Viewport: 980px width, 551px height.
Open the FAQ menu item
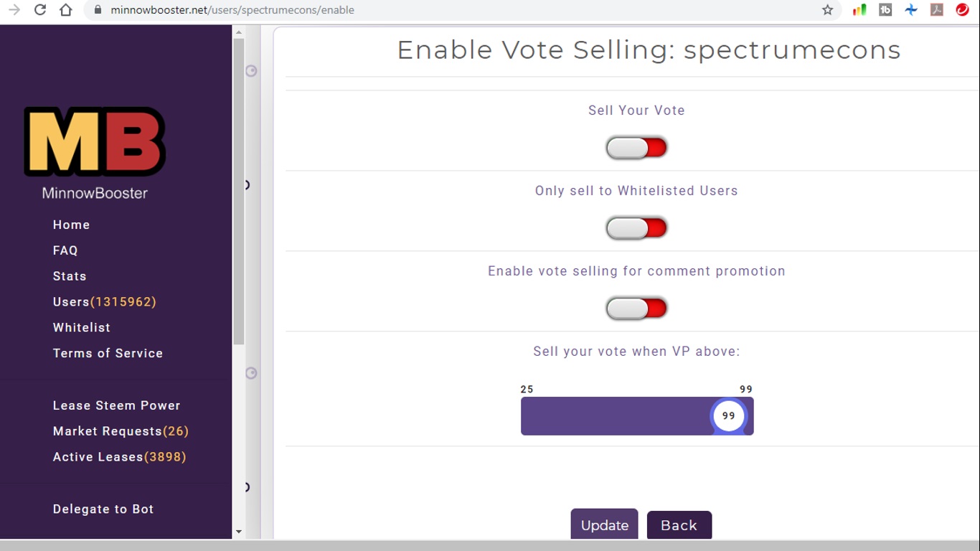point(65,250)
